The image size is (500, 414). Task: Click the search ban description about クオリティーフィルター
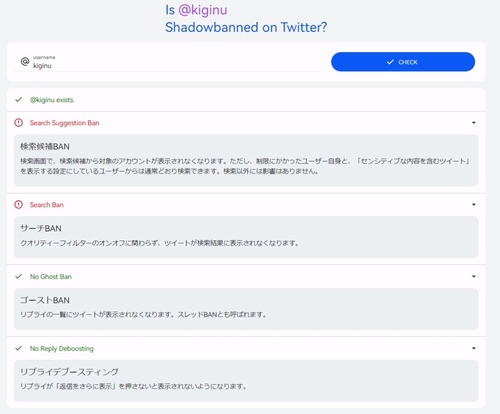[159, 243]
